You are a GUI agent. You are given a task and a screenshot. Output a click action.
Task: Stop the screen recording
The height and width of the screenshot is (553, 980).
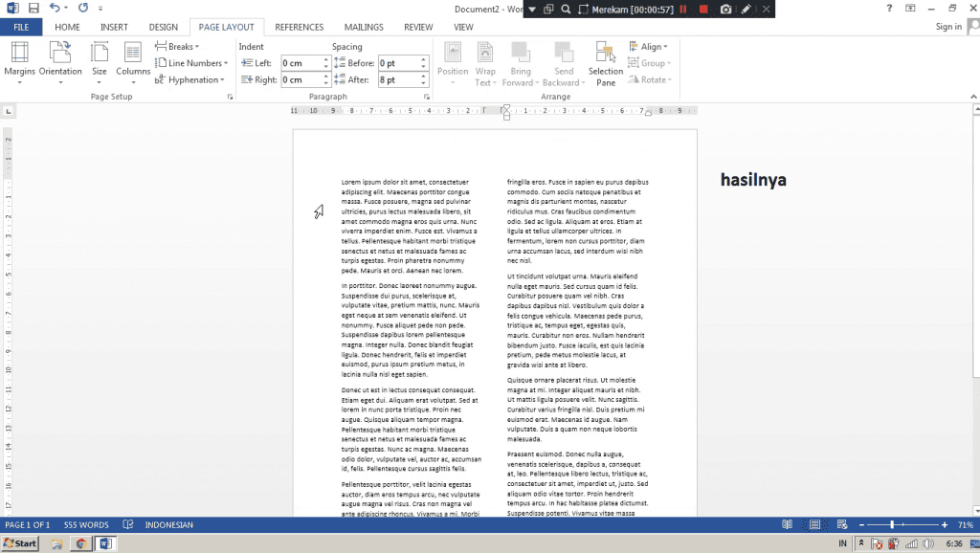click(x=704, y=9)
